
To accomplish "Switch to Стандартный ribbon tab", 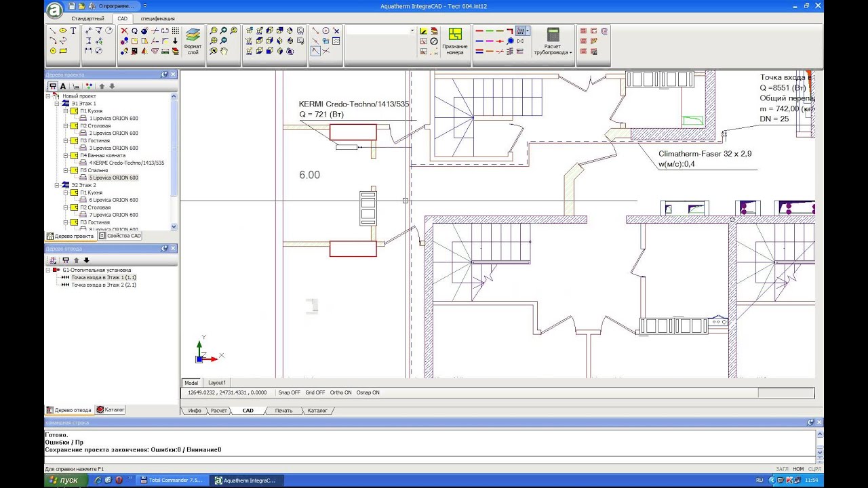I will pos(88,18).
